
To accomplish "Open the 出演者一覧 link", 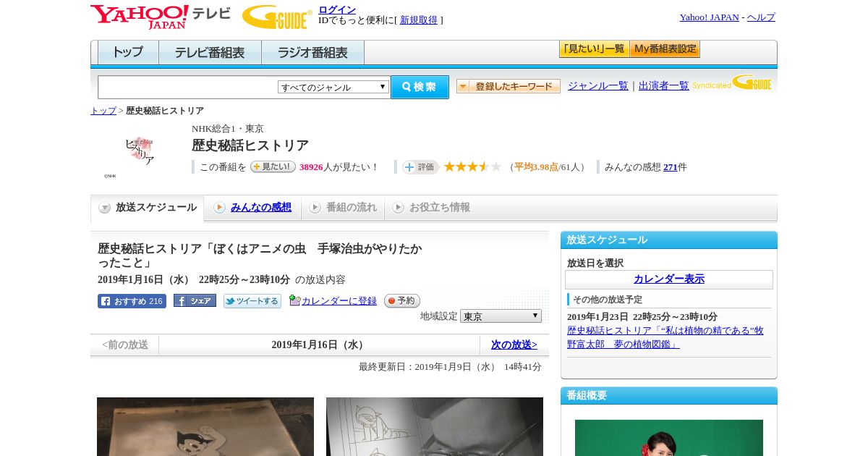I will click(x=664, y=86).
